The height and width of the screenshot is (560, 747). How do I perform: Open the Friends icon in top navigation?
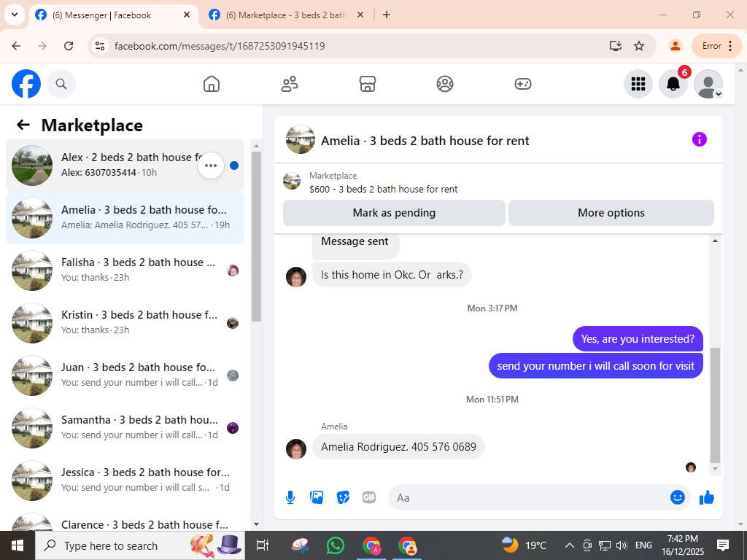click(x=290, y=84)
